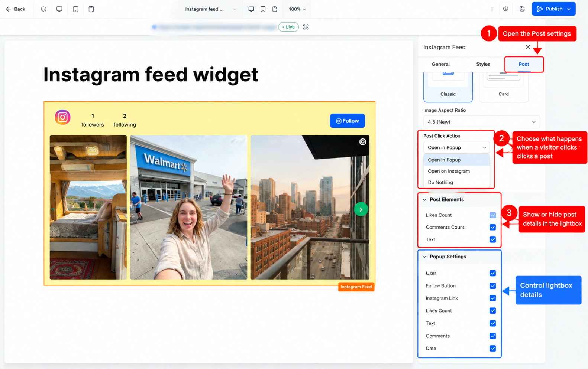Viewport: 588px width, 369px height.
Task: Choose Open on Instagram from the list
Action: 456,171
